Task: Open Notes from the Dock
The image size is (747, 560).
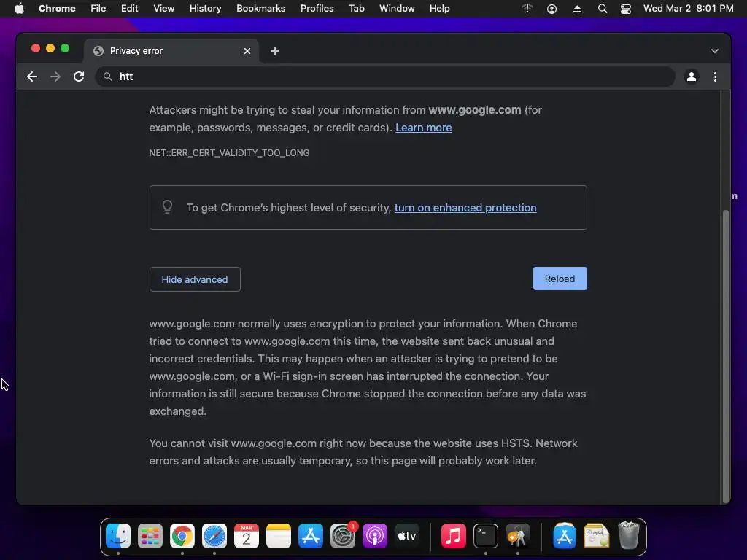Action: [279, 536]
